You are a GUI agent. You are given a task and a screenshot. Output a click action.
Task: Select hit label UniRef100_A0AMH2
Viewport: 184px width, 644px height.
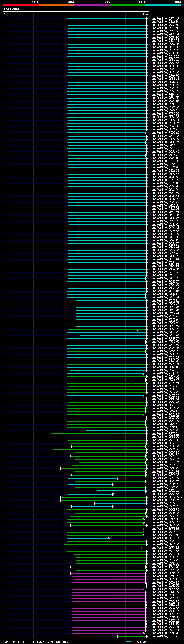(x=165, y=351)
